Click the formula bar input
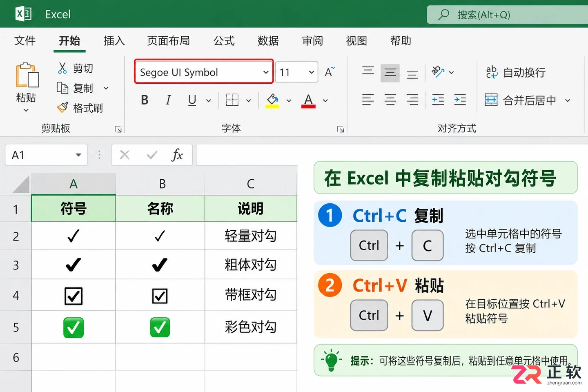The image size is (588, 392). point(392,155)
